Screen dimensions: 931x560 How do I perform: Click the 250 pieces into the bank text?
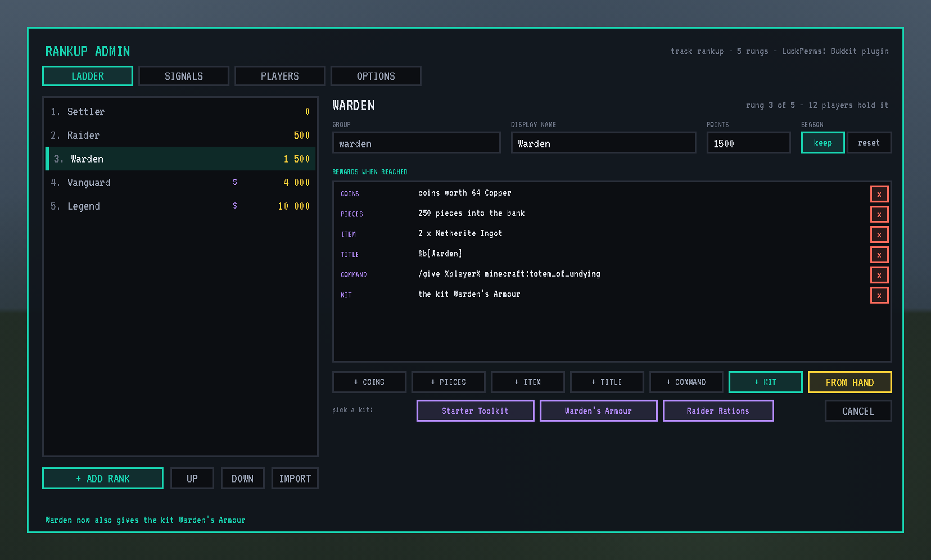pyautogui.click(x=472, y=213)
